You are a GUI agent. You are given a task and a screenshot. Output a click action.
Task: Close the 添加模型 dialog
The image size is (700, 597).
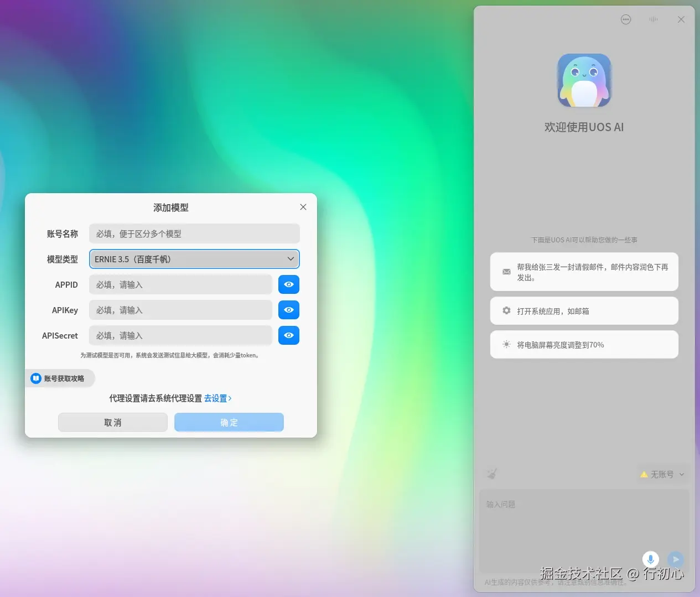[303, 207]
